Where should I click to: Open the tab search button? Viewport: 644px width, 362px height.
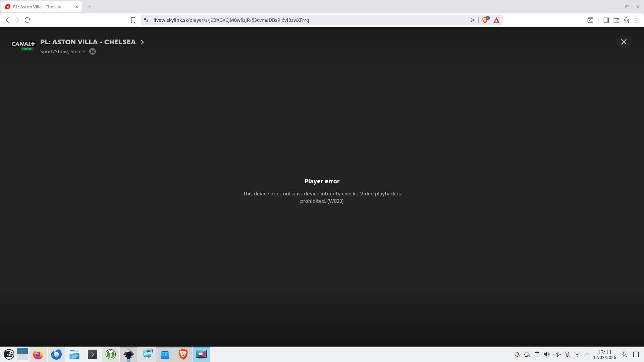point(590,20)
